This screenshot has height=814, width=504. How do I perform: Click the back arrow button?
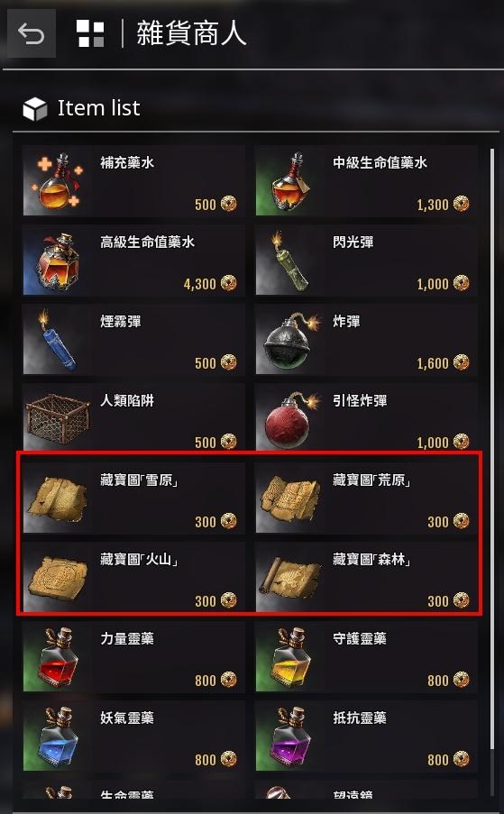pyautogui.click(x=32, y=34)
